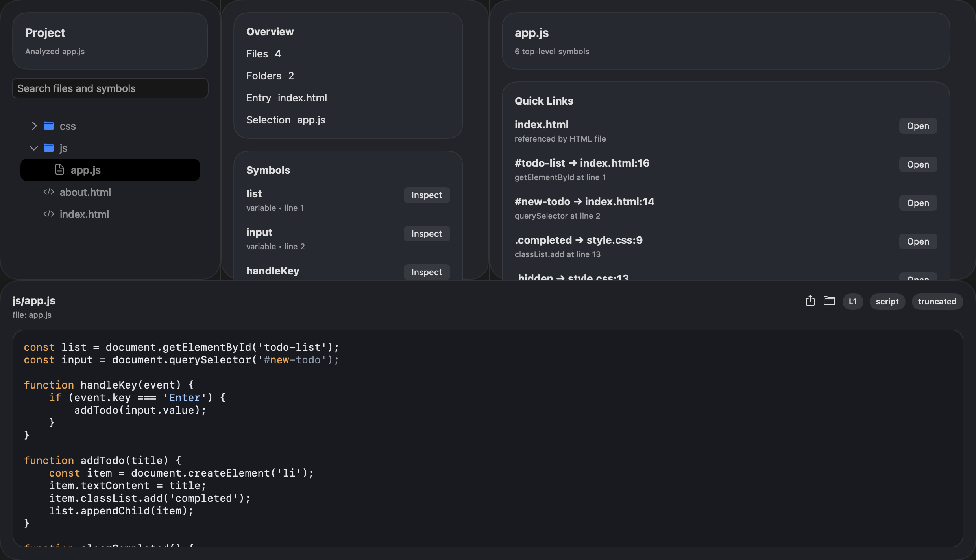Click 'list' symbol name
This screenshot has height=560, width=976.
254,193
